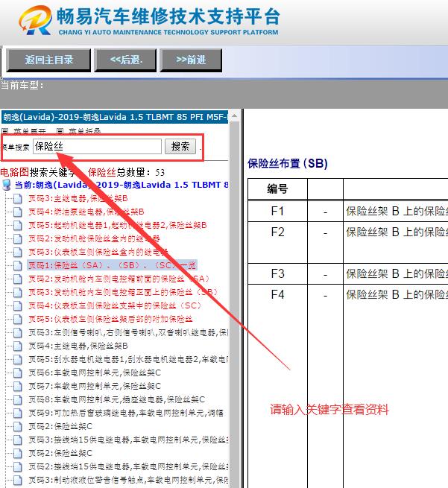Open 页码1:保险丝(SA)、(SB)、(SC)一览

(x=112, y=265)
